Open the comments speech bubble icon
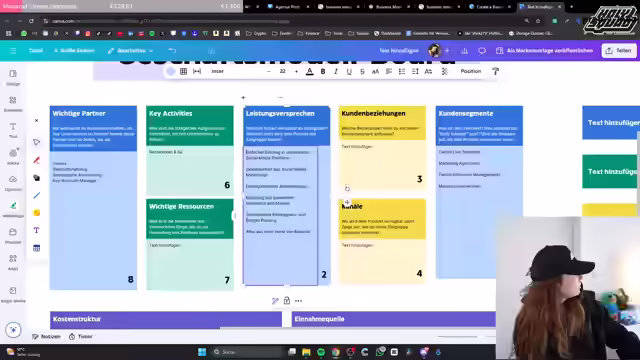The image size is (640, 360). [482, 51]
